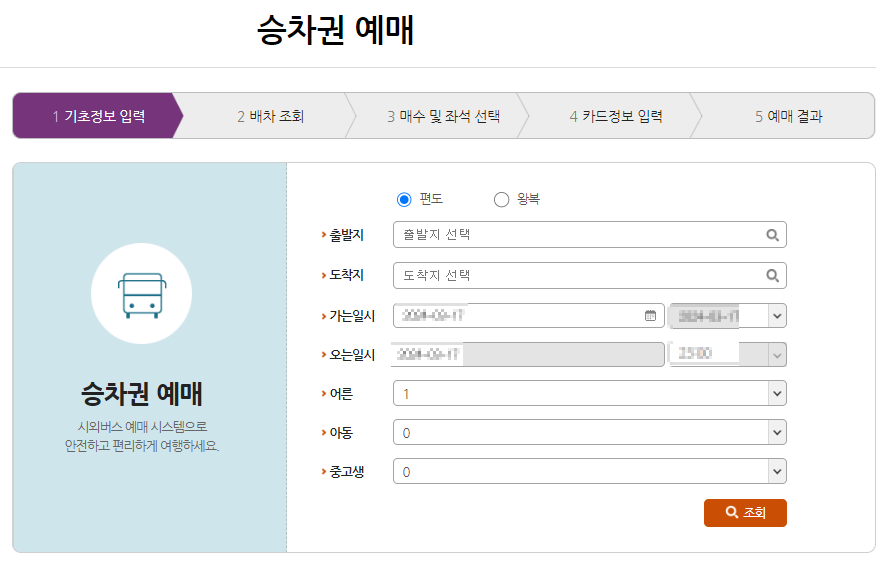Click the 중고생 field label
This screenshot has height=562, width=885.
[347, 472]
